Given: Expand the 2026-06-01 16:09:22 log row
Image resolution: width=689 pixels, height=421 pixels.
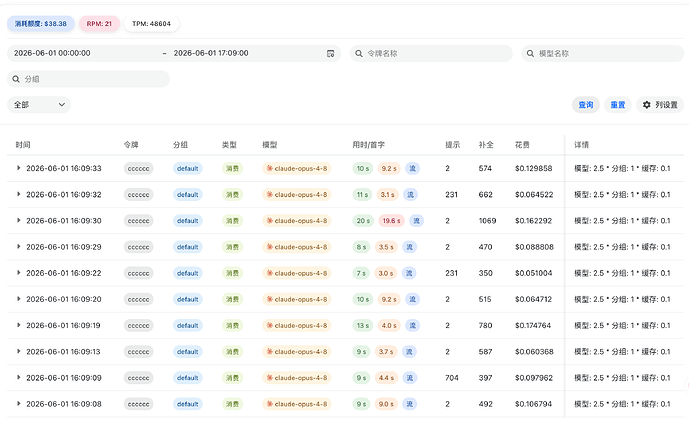Looking at the screenshot, I should click(x=18, y=273).
